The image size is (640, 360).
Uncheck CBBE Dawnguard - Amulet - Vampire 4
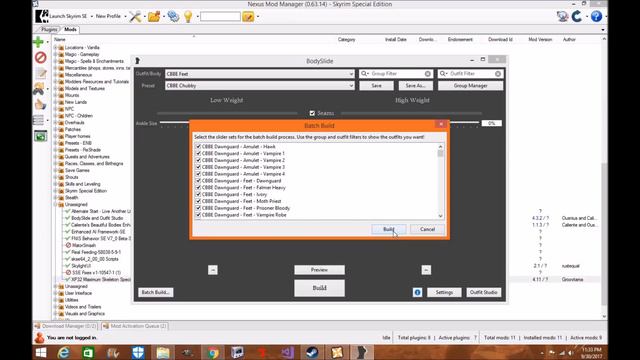click(x=198, y=174)
